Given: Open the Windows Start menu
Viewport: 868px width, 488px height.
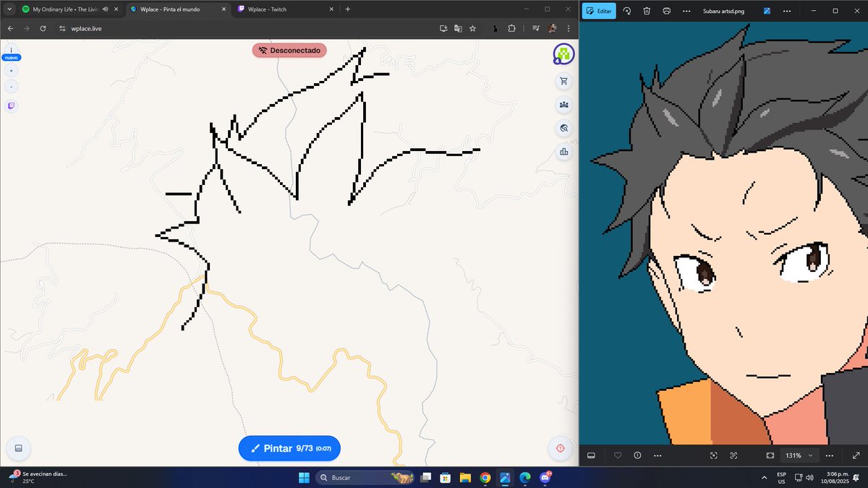Looking at the screenshot, I should coord(304,478).
